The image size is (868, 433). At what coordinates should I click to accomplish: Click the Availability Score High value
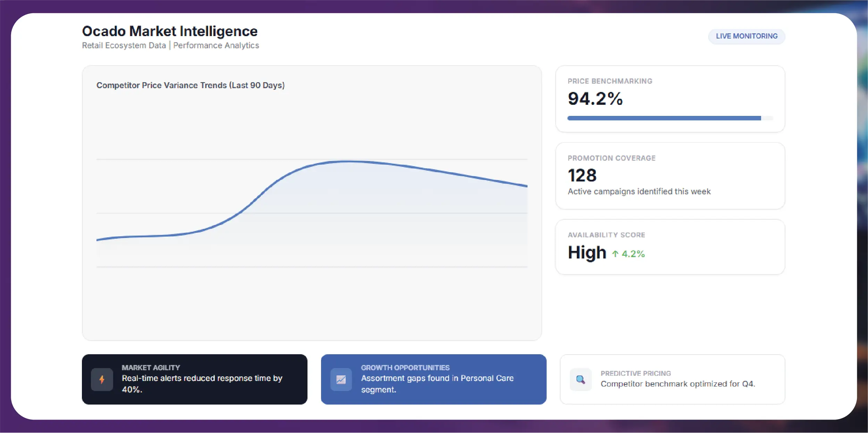click(x=587, y=252)
